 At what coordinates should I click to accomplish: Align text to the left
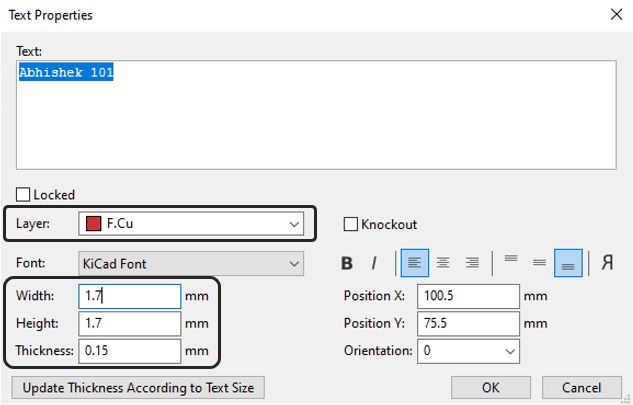[x=414, y=263]
